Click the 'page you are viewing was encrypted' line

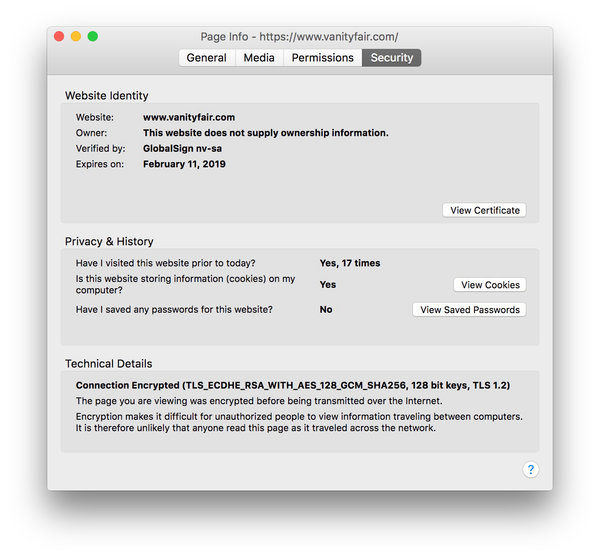coord(259,401)
